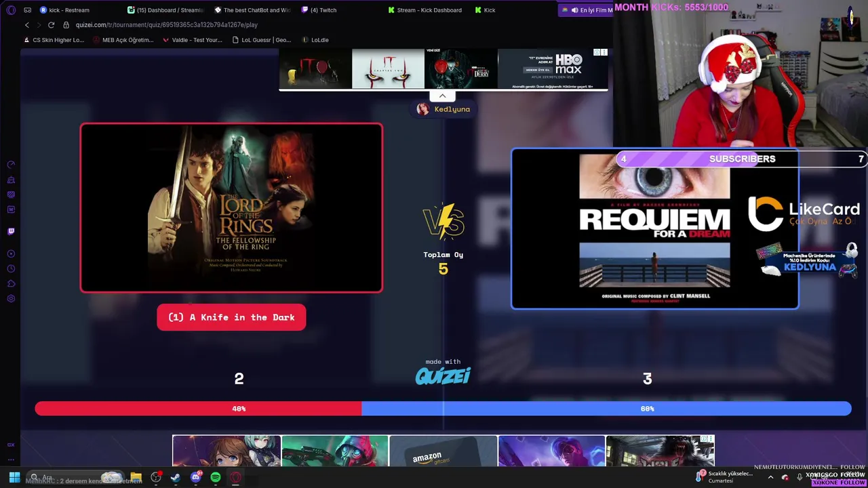Image resolution: width=868 pixels, height=488 pixels.
Task: Open the Player icon in sidebar
Action: tap(11, 253)
